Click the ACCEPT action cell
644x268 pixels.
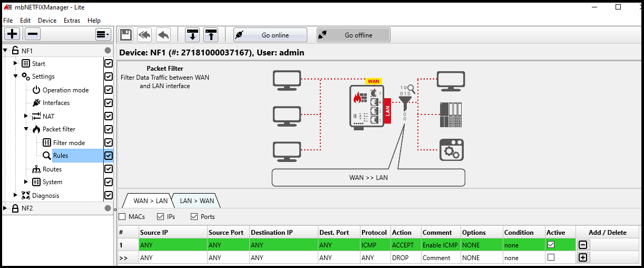coord(405,245)
